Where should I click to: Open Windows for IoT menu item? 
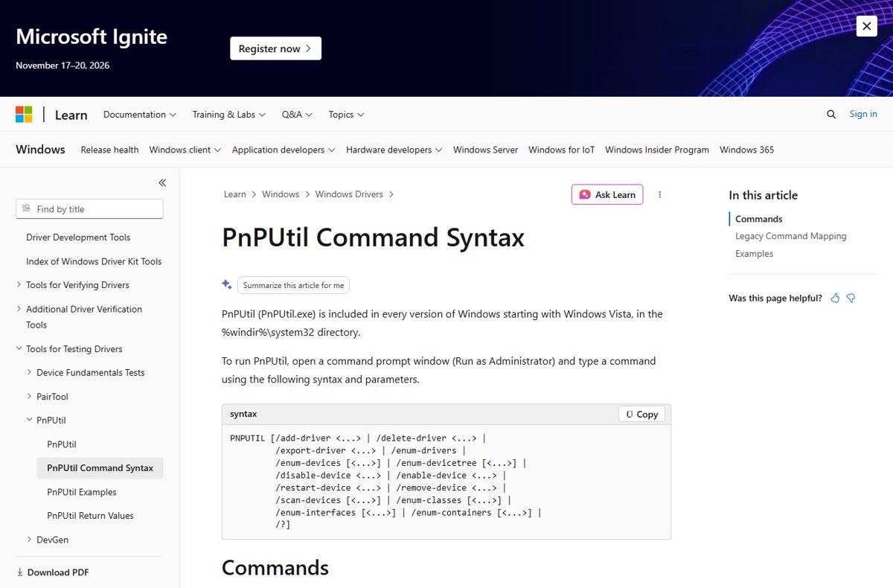pos(562,150)
